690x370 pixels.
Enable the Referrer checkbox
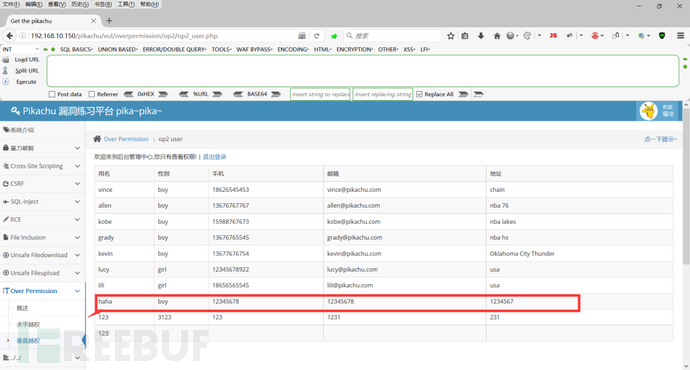[x=92, y=94]
